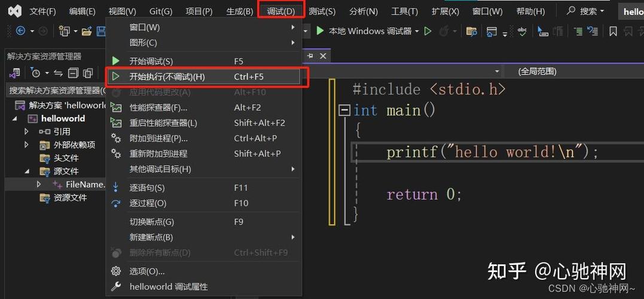The width and height of the screenshot is (644, 299).
Task: Open the 生成(B) menu
Action: [x=240, y=11]
